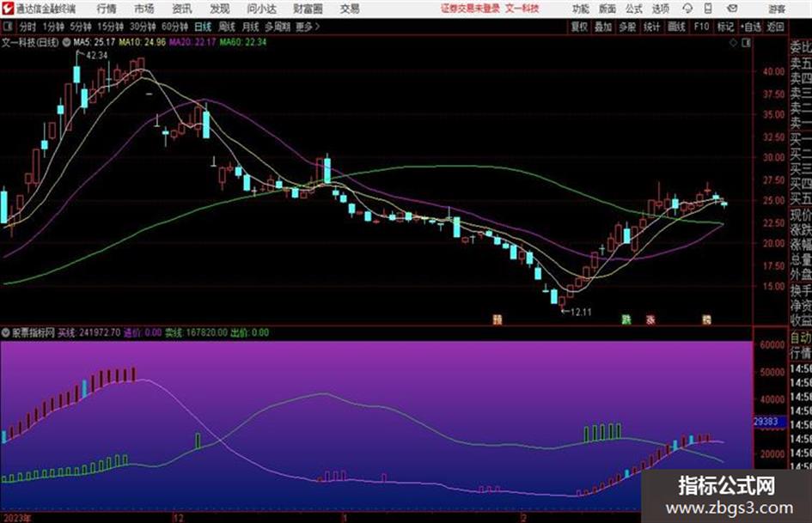Click the 复权 toolbar button
Image resolution: width=812 pixels, height=523 pixels.
tap(579, 27)
